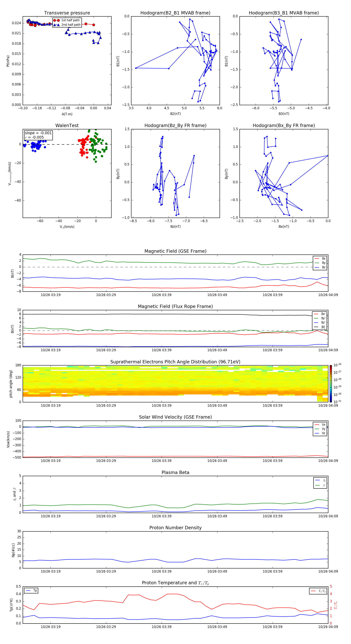Click the |B| legend entry in flux rope panel
This screenshot has height=644, width=351.
pos(320,327)
